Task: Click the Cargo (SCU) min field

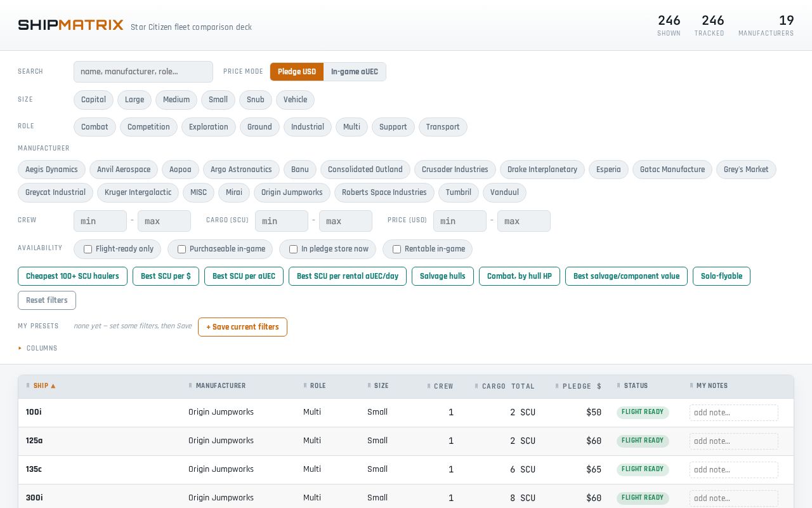Action: click(282, 221)
